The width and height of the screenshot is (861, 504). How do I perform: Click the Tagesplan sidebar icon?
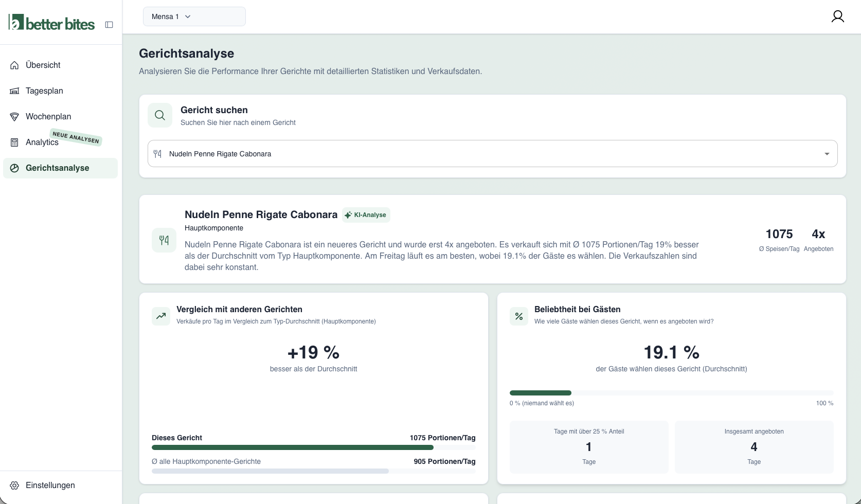[14, 91]
